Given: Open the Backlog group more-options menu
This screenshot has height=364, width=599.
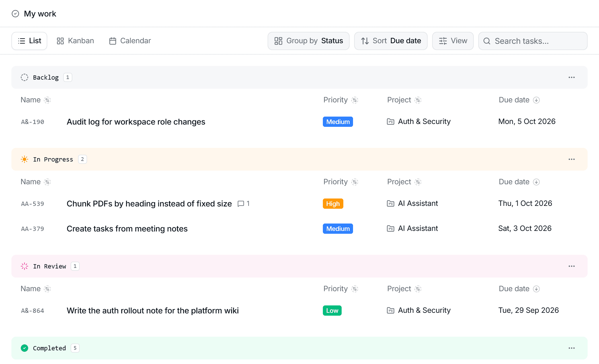Looking at the screenshot, I should (572, 77).
